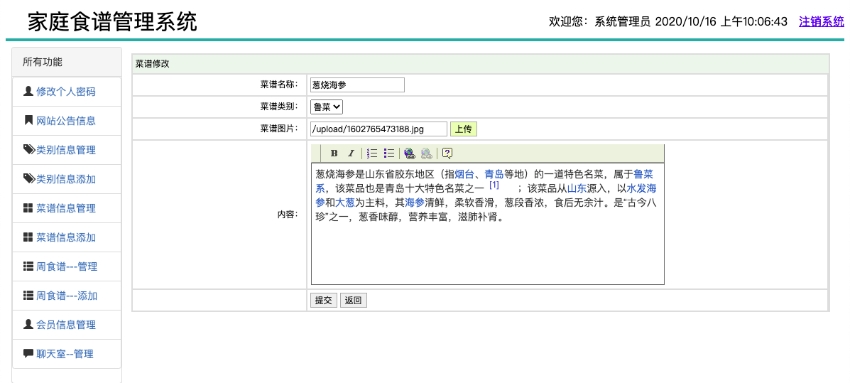This screenshot has width=850, height=383.
Task: Follow the 烟台 link in the content
Action: click(465, 174)
